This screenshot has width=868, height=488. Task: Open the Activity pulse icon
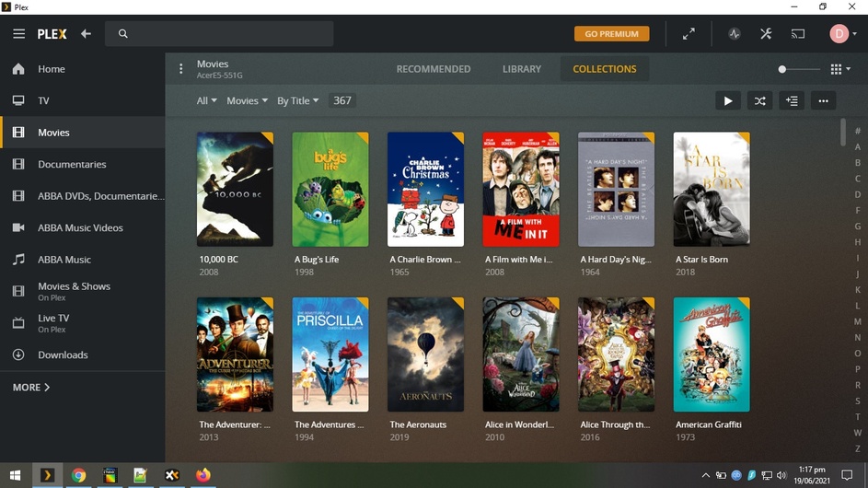[x=734, y=34]
